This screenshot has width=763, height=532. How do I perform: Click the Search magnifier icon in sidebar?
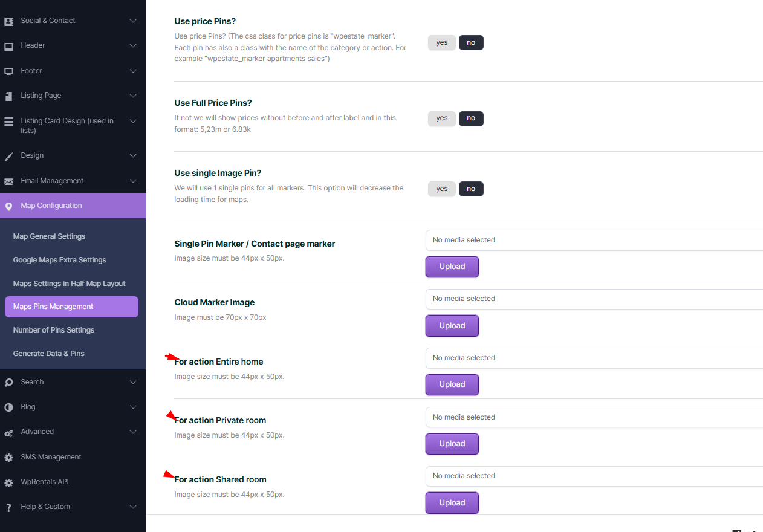coord(8,383)
